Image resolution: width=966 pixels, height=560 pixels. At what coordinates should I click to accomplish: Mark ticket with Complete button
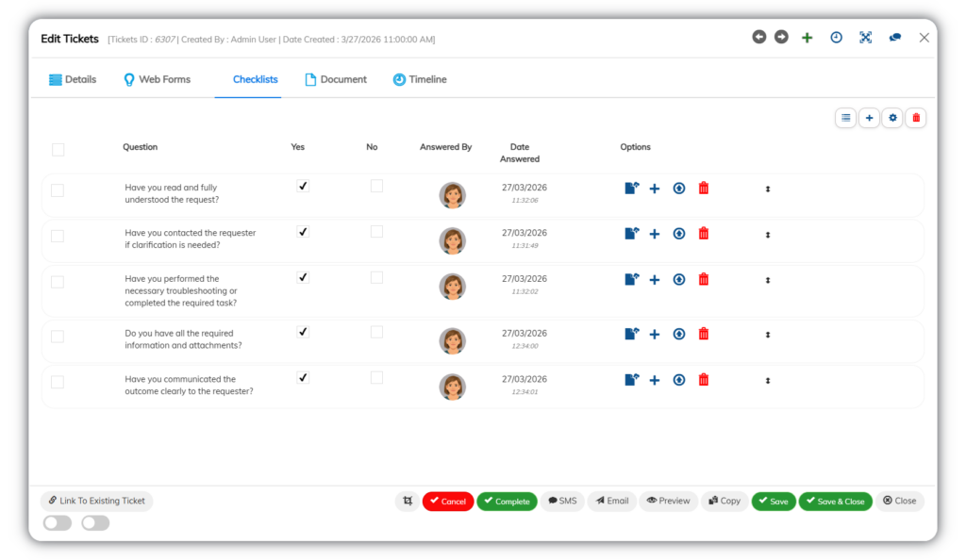point(507,502)
